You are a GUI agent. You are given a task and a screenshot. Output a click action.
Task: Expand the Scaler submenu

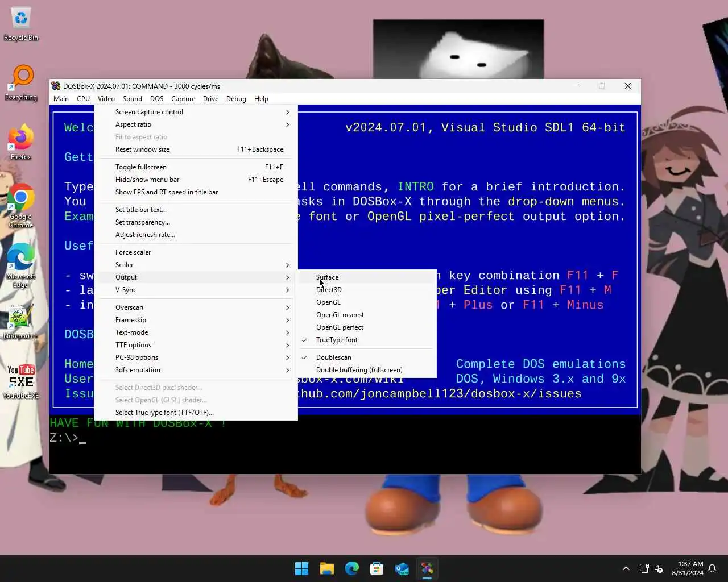(196, 265)
